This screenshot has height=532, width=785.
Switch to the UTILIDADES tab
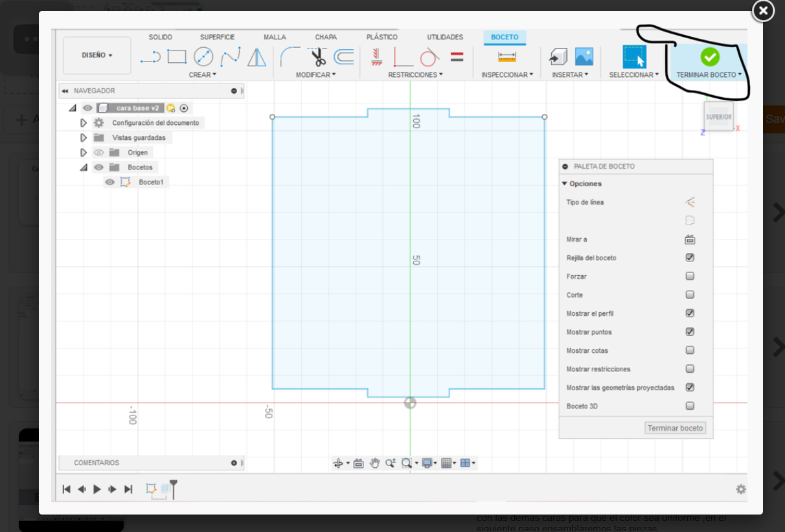[x=445, y=38]
